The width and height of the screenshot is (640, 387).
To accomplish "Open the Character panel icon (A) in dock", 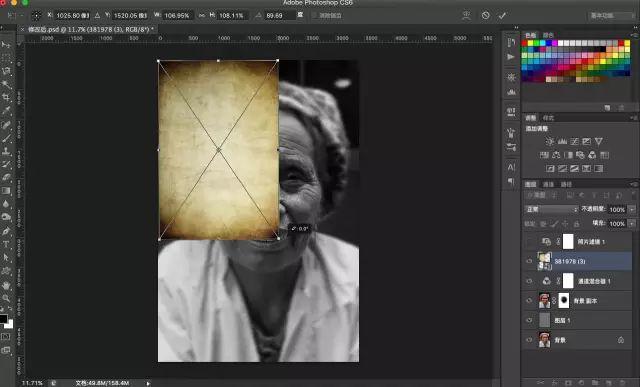I will [511, 167].
